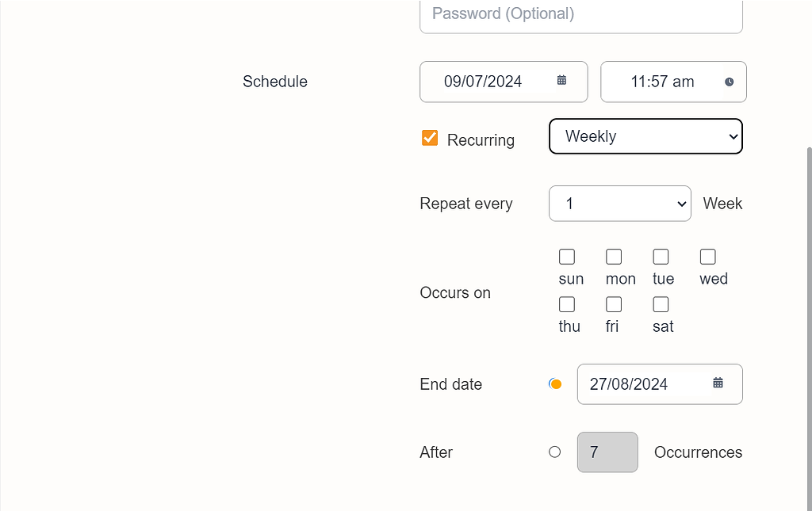Uncheck the Recurring checkbox

click(430, 138)
